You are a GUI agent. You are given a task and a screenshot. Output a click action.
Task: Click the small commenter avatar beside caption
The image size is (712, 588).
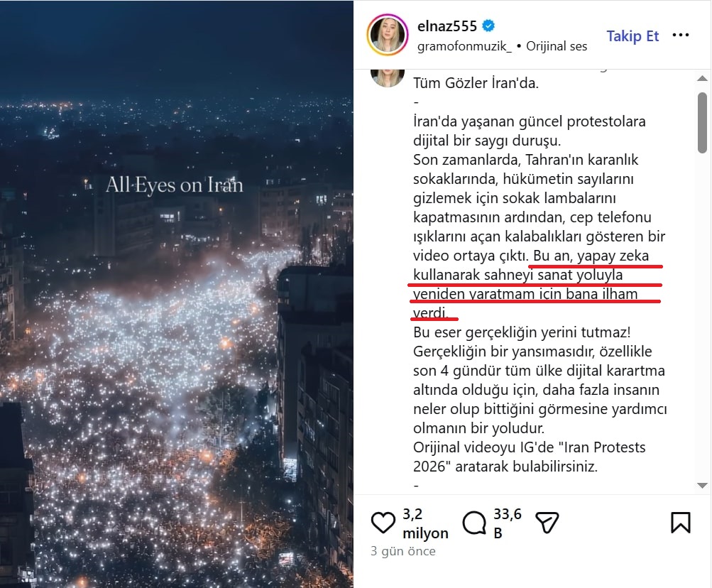[388, 76]
